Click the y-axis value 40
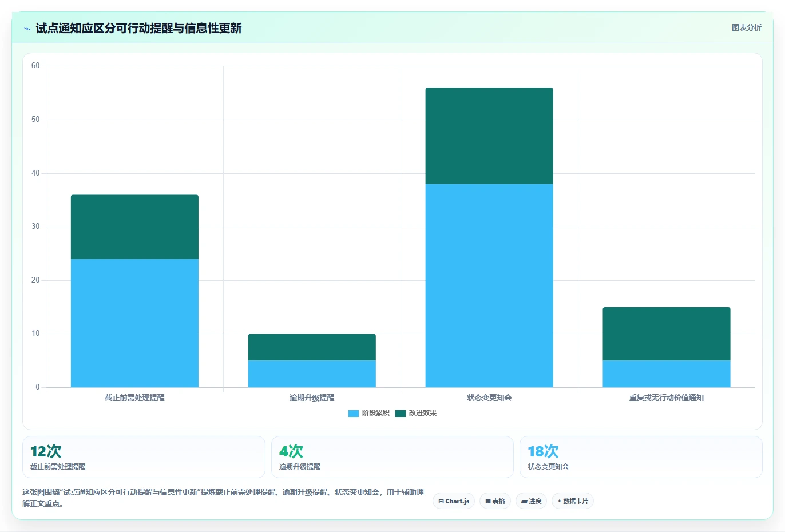The height and width of the screenshot is (532, 785). click(35, 173)
